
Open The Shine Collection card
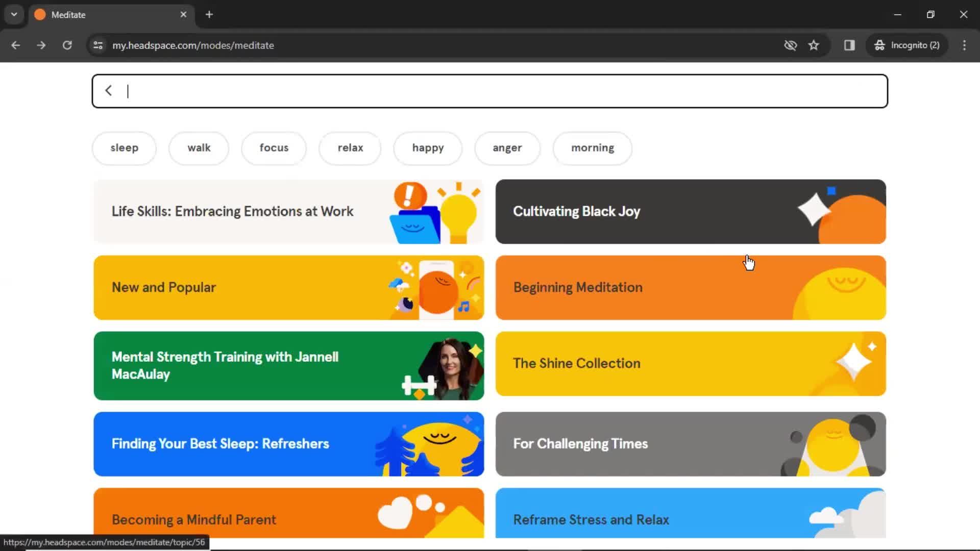[x=691, y=364]
